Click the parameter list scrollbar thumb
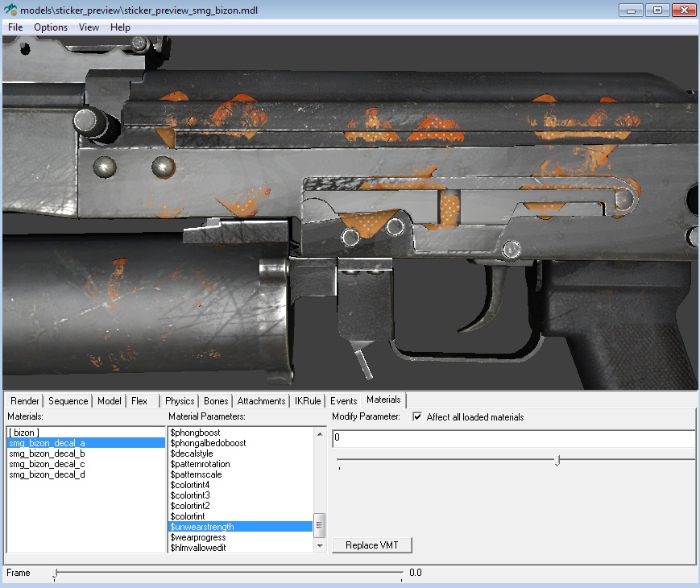700x588 pixels. pos(320,525)
